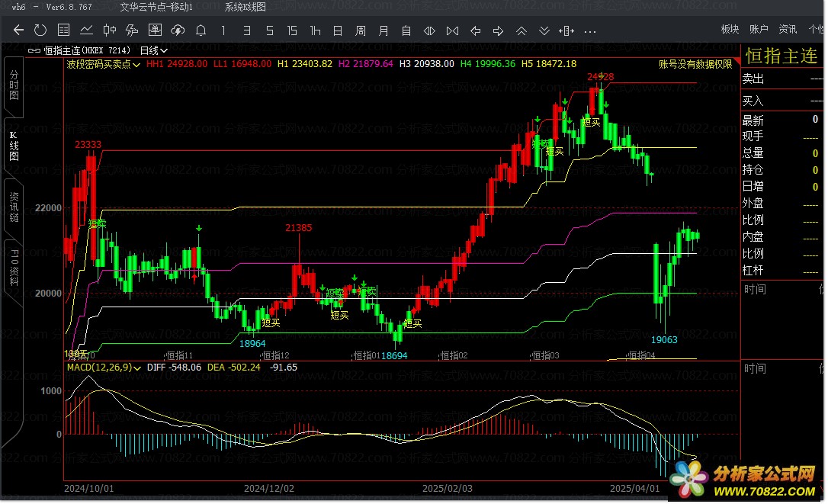Open the F10资料 side tab
The height and width of the screenshot is (504, 828).
click(x=13, y=267)
